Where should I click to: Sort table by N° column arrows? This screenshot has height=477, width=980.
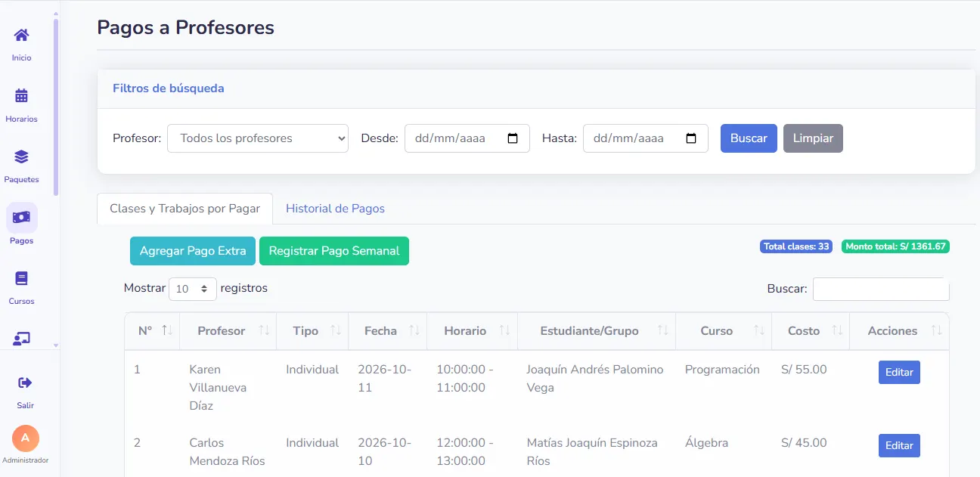(168, 330)
